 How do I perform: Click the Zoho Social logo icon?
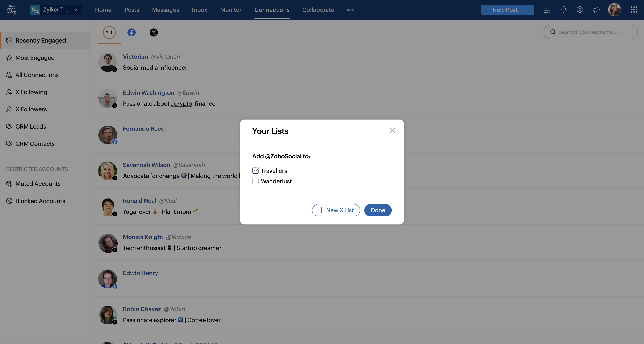pyautogui.click(x=12, y=10)
